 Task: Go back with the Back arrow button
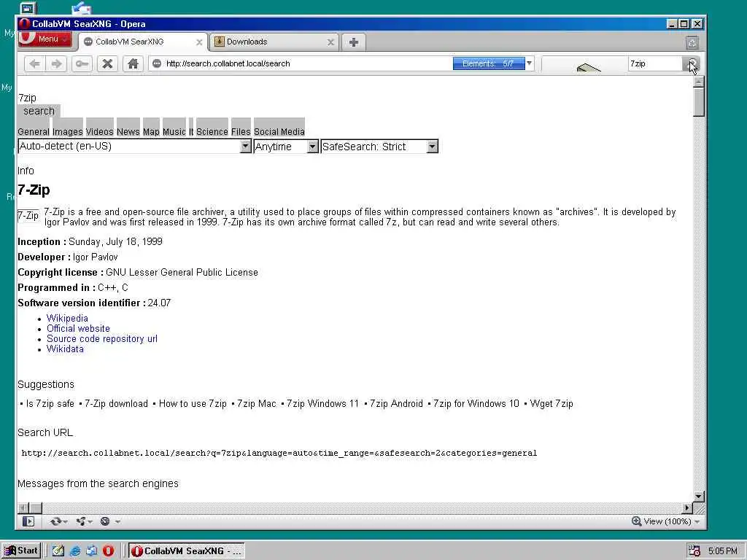click(x=34, y=63)
